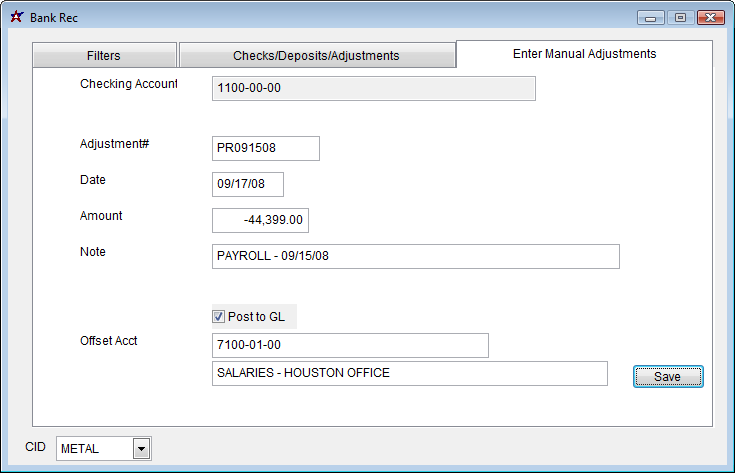Open the Checks/Deposits/Adjustments tab
The width and height of the screenshot is (735, 473).
coord(316,56)
